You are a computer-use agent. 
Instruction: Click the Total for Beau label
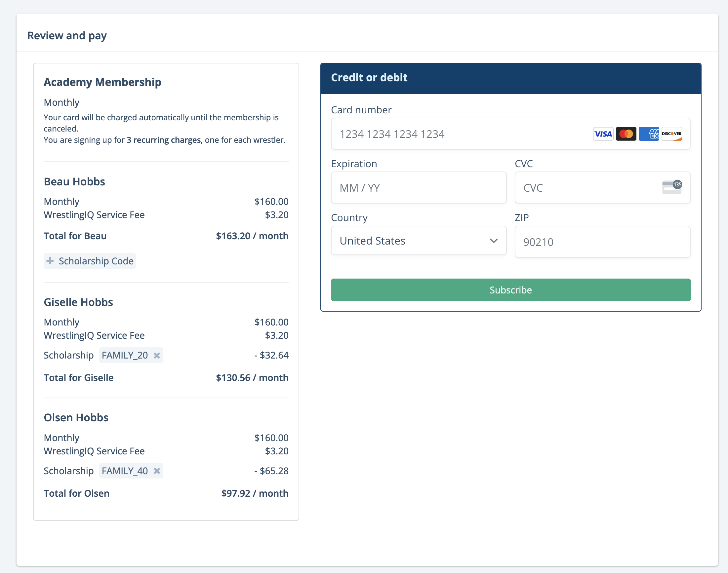pos(75,236)
